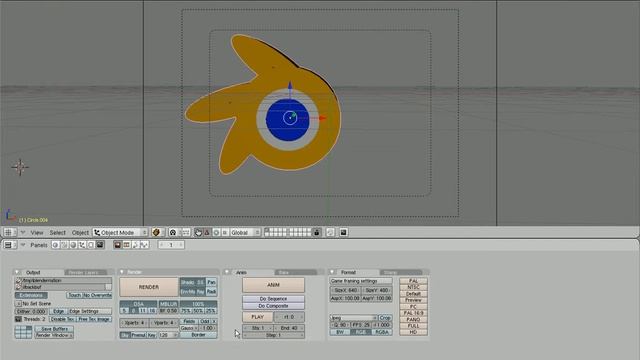Click the PLAY button

[x=258, y=317]
